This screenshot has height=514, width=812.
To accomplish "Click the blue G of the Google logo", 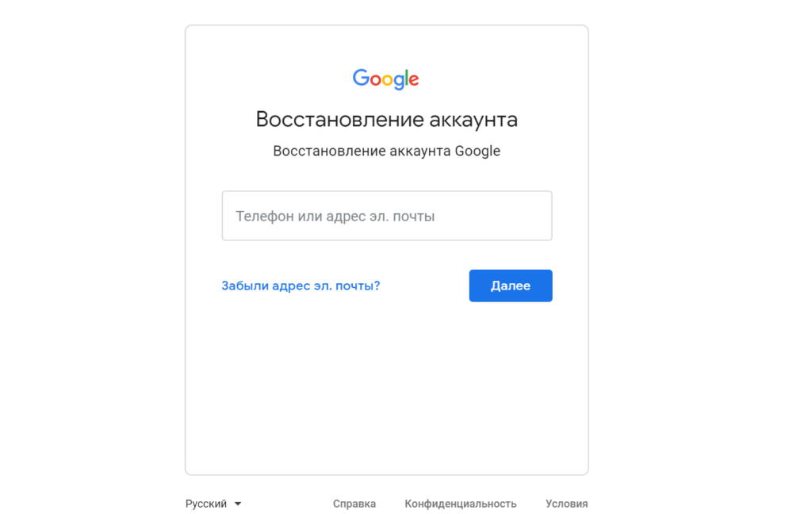I will point(361,77).
